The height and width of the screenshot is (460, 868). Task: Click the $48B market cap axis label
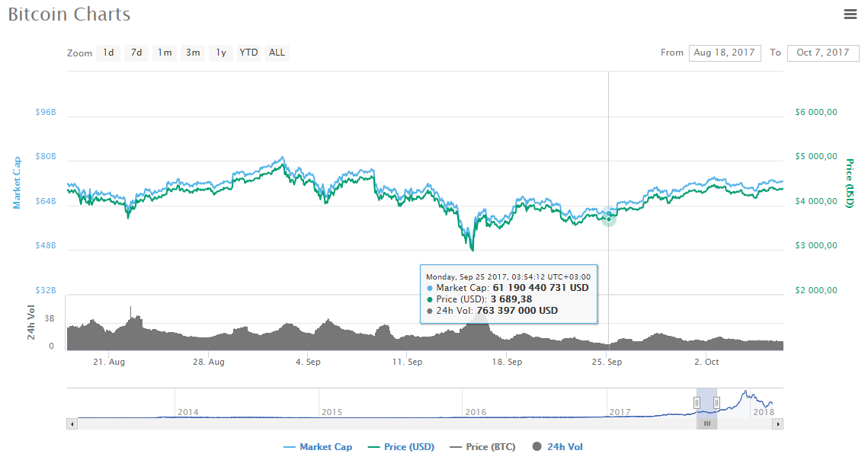[46, 245]
